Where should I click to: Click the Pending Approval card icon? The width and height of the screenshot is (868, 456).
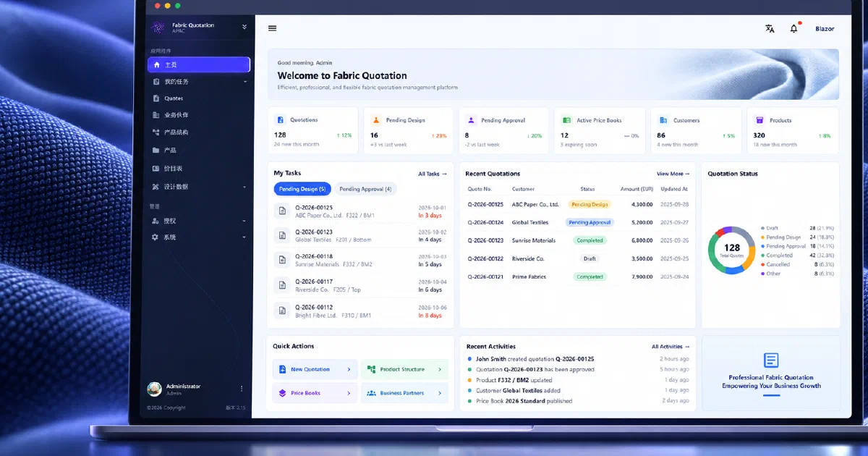(472, 120)
